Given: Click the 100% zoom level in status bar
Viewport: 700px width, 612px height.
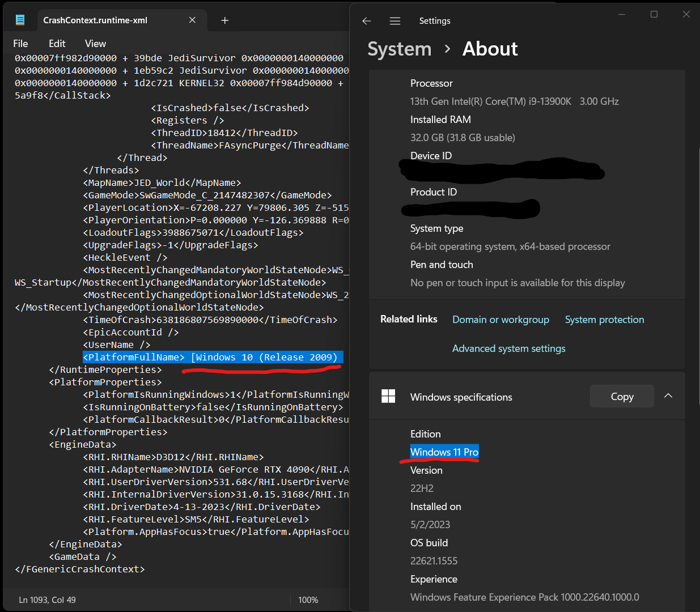Looking at the screenshot, I should (308, 600).
